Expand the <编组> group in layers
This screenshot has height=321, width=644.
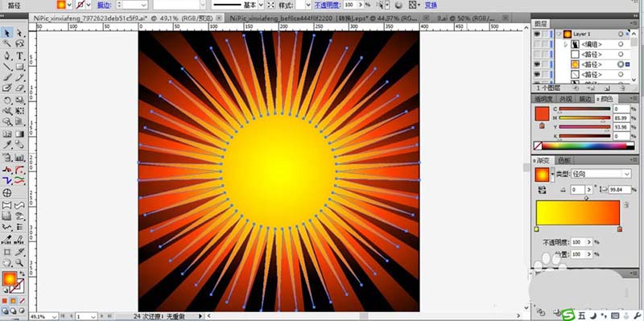566,44
